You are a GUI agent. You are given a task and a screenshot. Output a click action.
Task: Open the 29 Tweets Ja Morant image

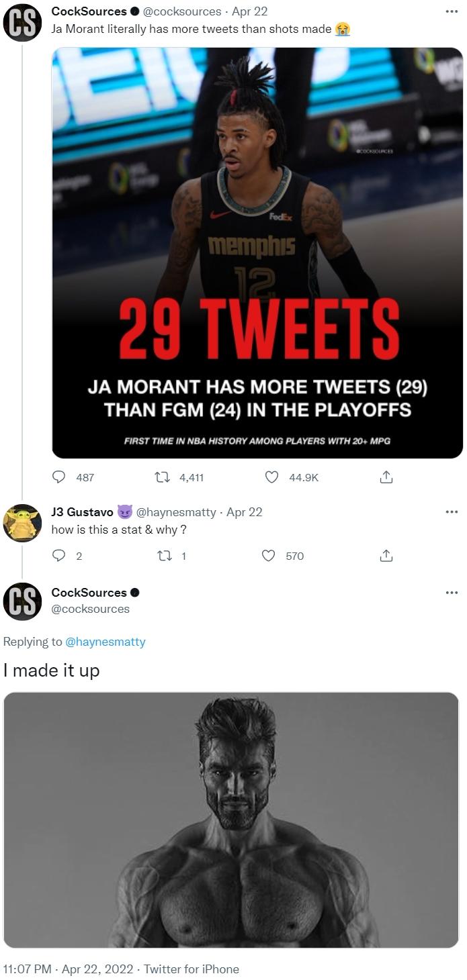[257, 253]
